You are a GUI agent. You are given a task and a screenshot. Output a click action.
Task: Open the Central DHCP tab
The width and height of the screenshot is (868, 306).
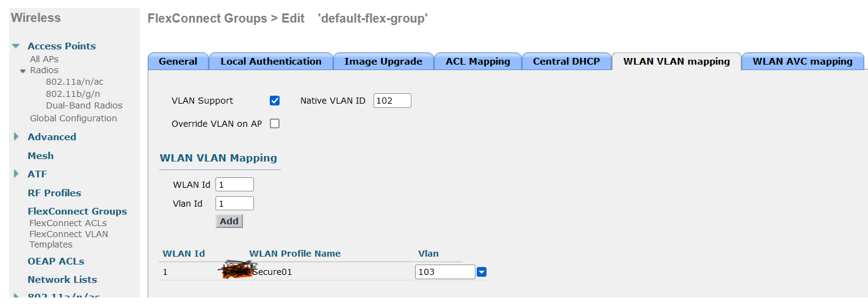click(x=566, y=61)
